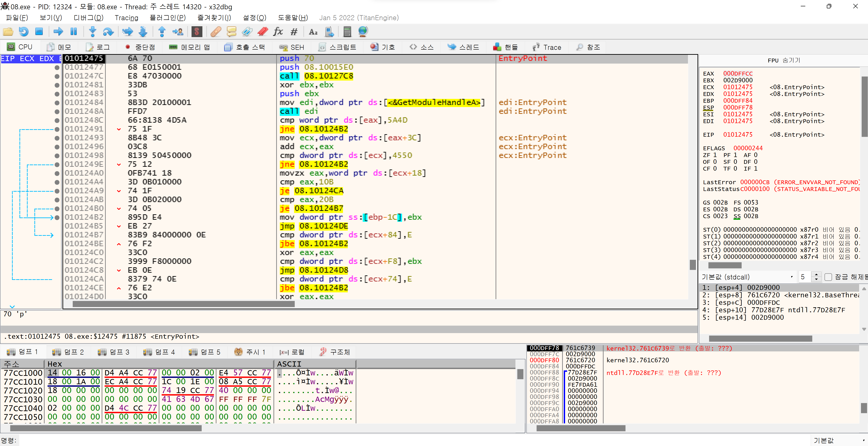This screenshot has width=868, height=446.
Task: Open the Variables hash icon
Action: click(x=294, y=32)
